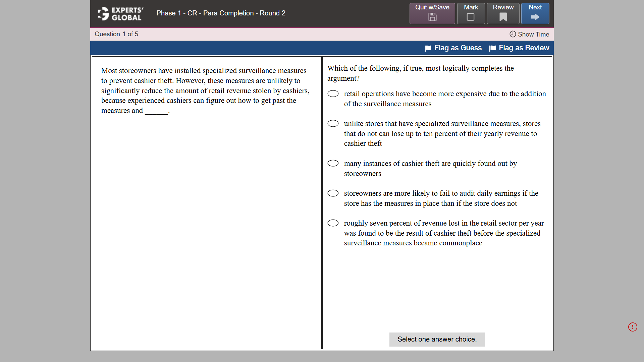Screen dimensions: 644x362
Task: Click the flag icon next to Flag as Review
Action: (493, 48)
